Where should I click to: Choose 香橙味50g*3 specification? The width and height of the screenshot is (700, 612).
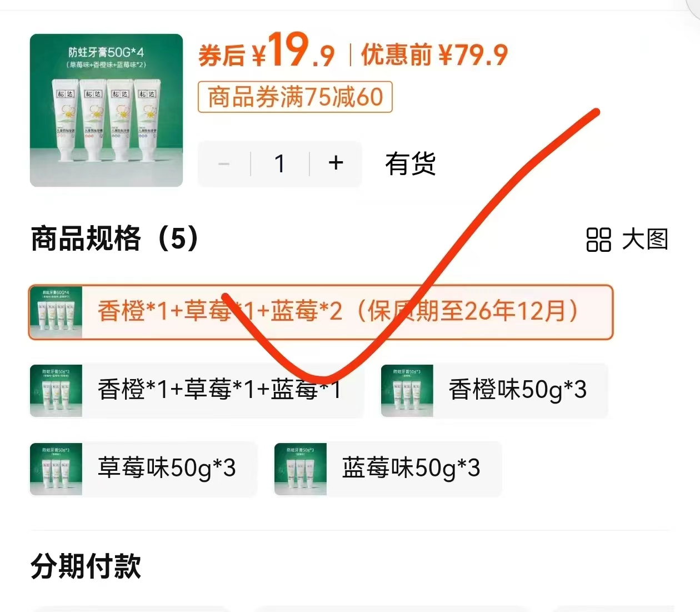pos(494,390)
